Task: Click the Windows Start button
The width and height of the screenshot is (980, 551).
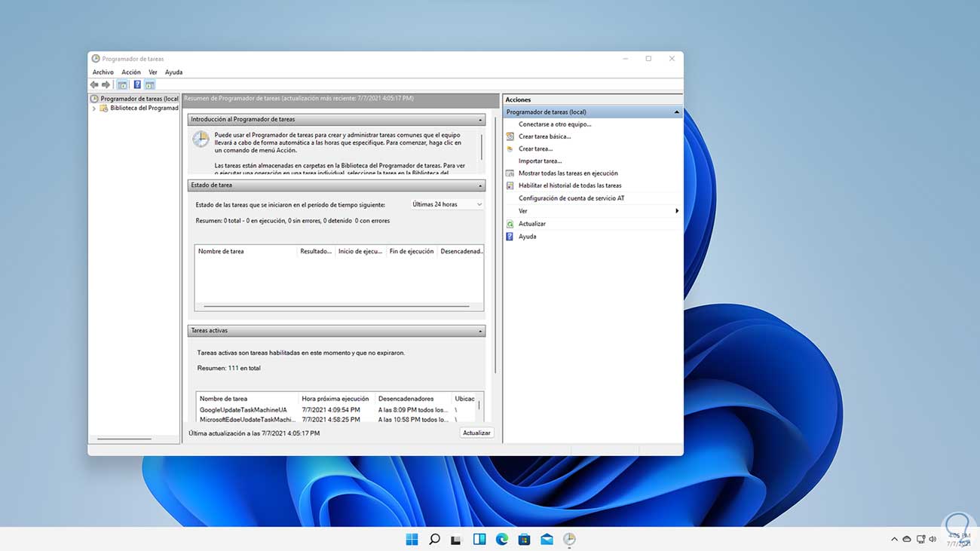Action: (412, 539)
